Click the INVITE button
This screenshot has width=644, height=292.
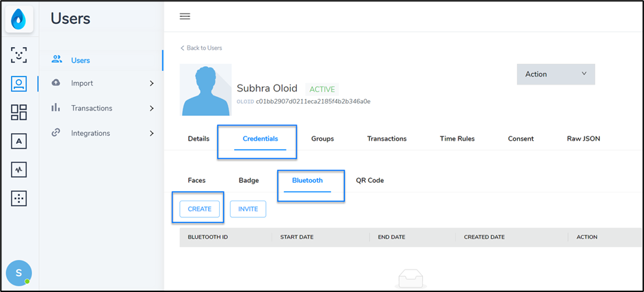(248, 209)
